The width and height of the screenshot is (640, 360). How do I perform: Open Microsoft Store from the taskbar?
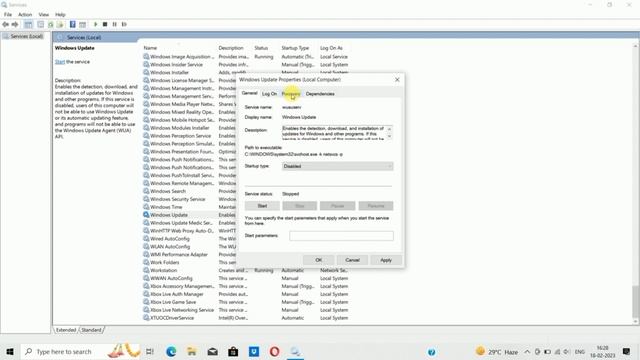(233, 351)
